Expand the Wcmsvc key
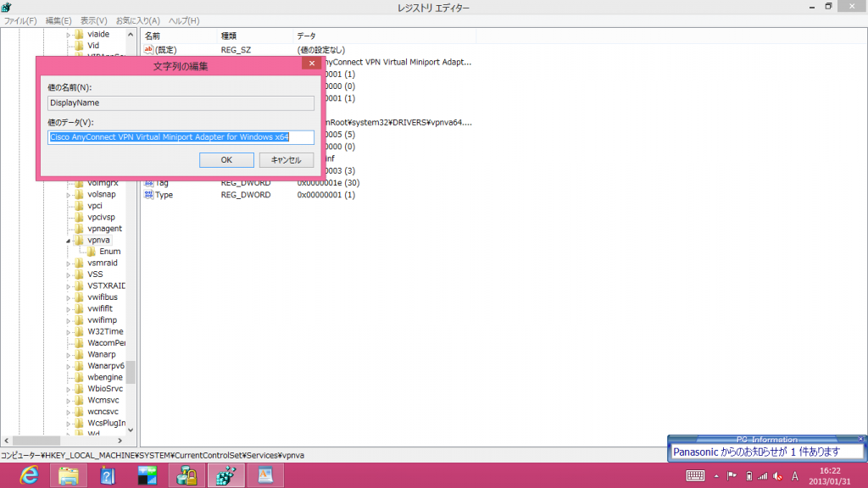 68,401
